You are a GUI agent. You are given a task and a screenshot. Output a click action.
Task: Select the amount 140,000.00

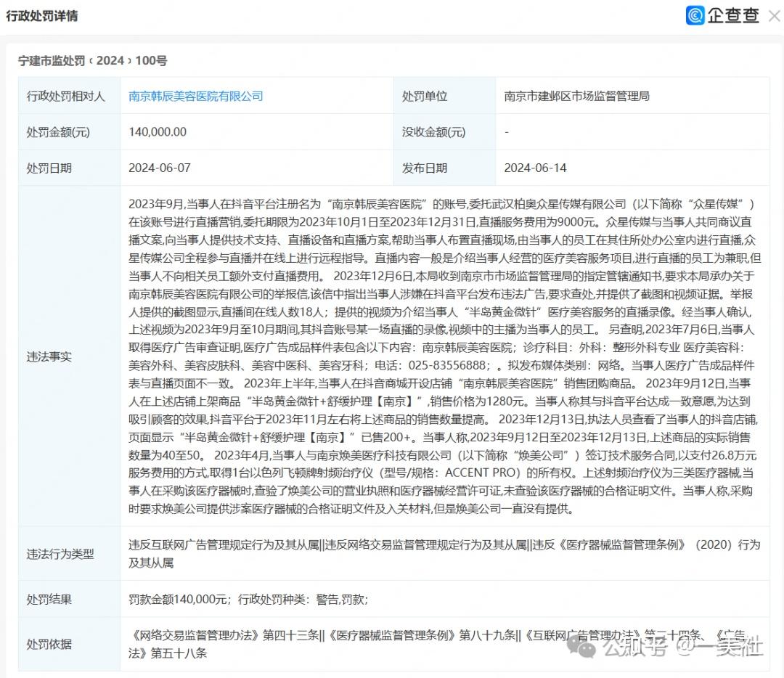point(158,132)
